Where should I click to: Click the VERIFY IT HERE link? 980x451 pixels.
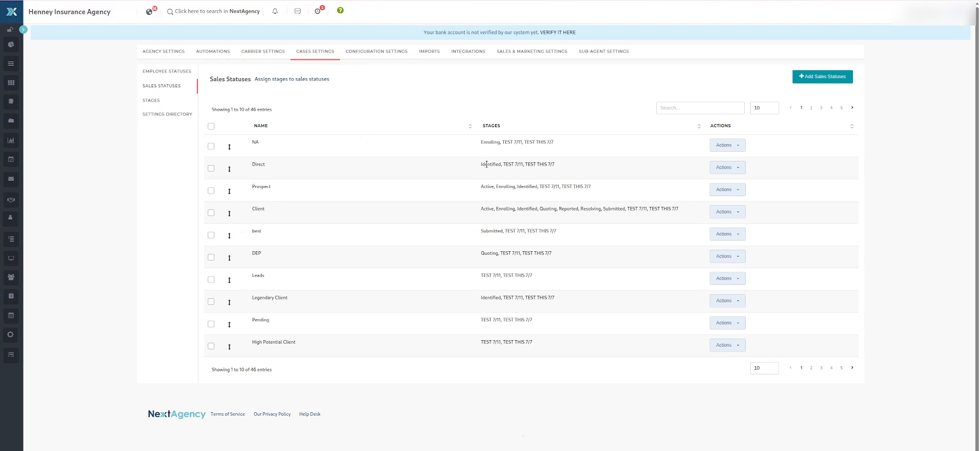(558, 32)
